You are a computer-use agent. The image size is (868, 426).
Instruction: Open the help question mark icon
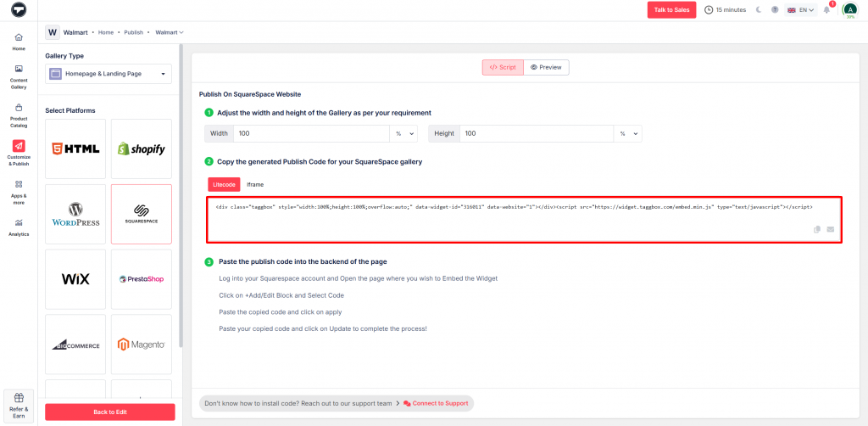[x=775, y=10]
